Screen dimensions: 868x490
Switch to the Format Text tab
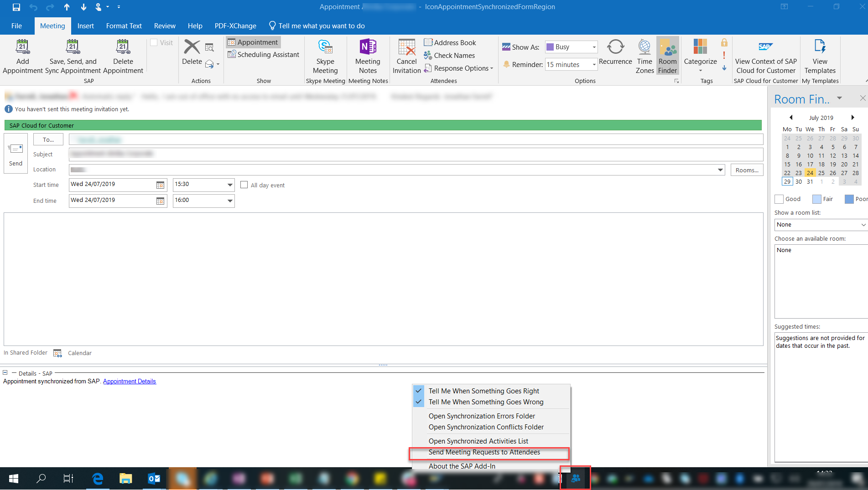124,26
